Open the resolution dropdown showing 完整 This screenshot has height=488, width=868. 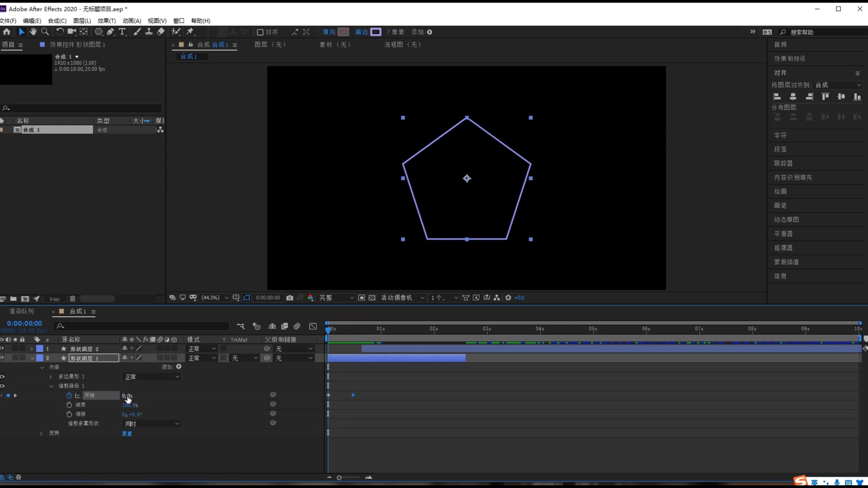tap(336, 298)
